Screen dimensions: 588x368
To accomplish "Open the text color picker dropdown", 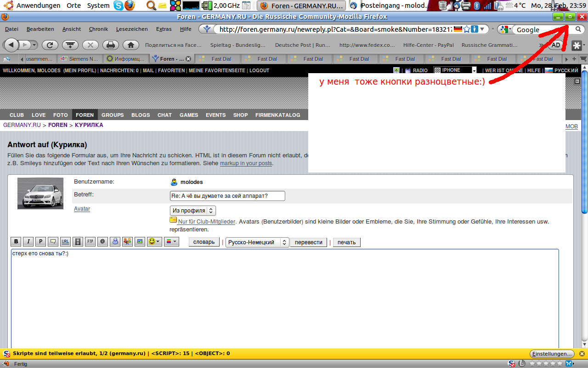I will [x=171, y=241].
